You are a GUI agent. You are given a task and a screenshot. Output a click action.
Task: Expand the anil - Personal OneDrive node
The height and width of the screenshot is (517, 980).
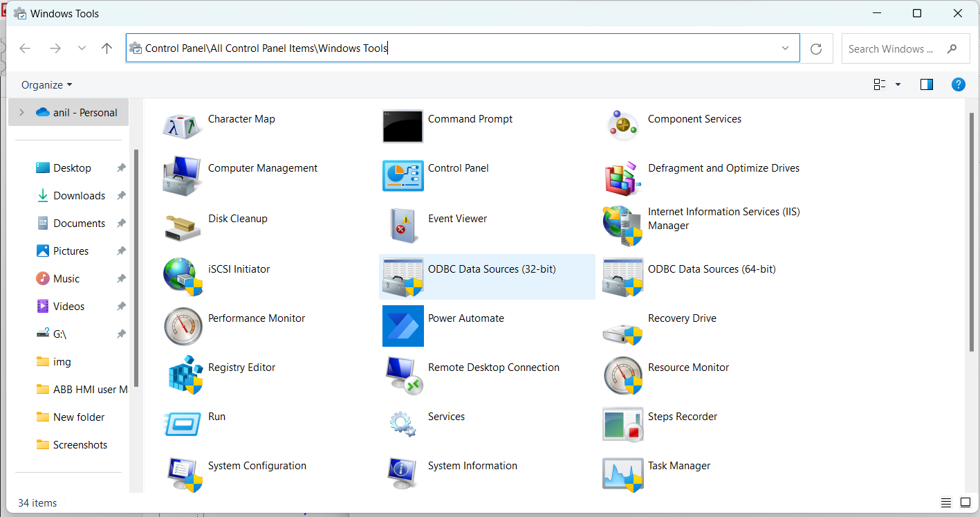(21, 112)
